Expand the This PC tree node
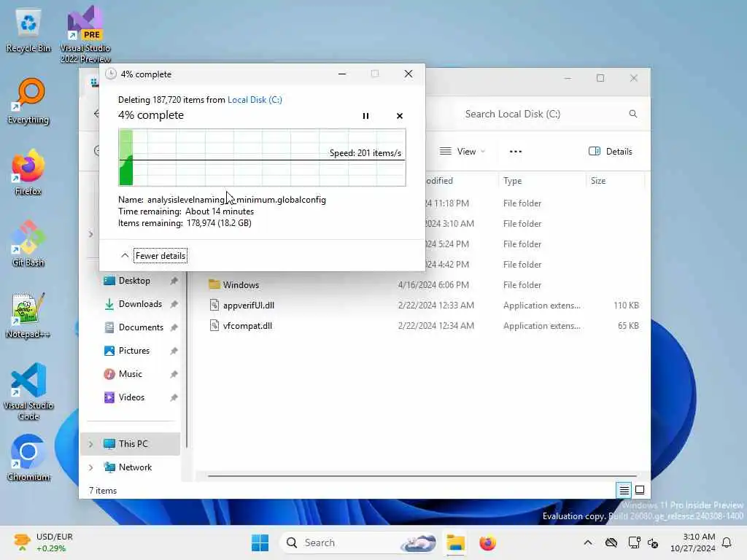 91,444
